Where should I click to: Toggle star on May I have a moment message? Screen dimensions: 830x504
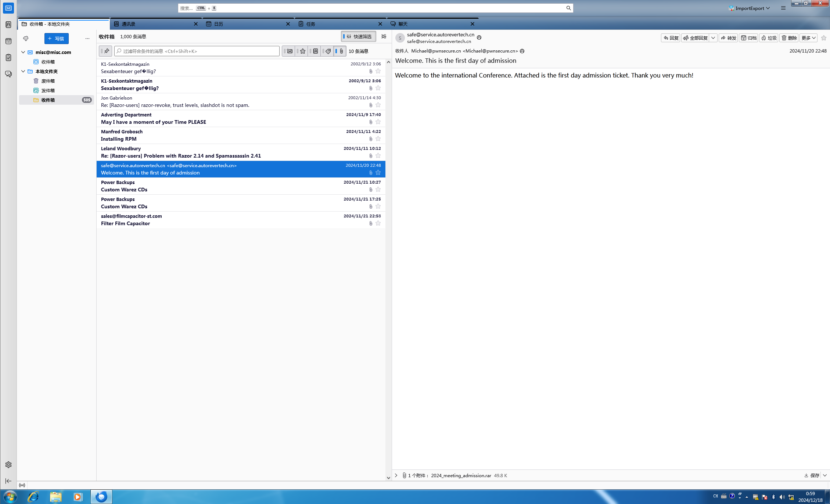(378, 122)
